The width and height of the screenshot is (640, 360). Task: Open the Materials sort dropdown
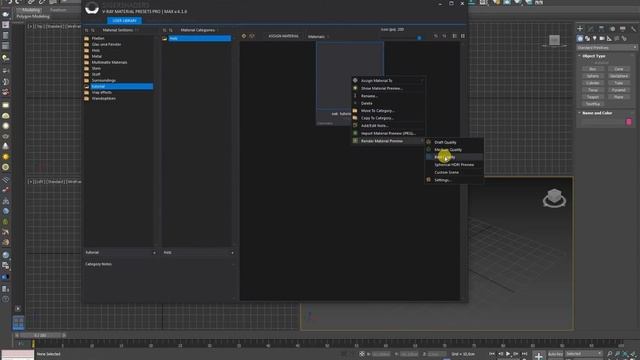[318, 36]
